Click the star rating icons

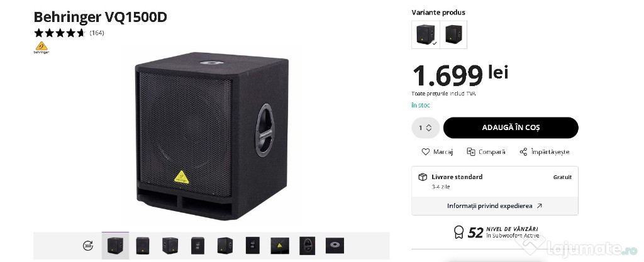click(60, 33)
